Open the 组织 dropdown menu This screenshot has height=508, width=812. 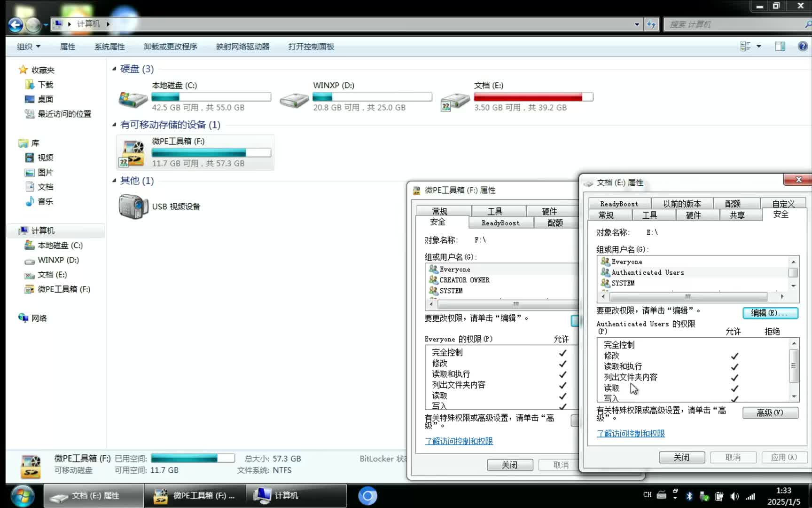(28, 46)
